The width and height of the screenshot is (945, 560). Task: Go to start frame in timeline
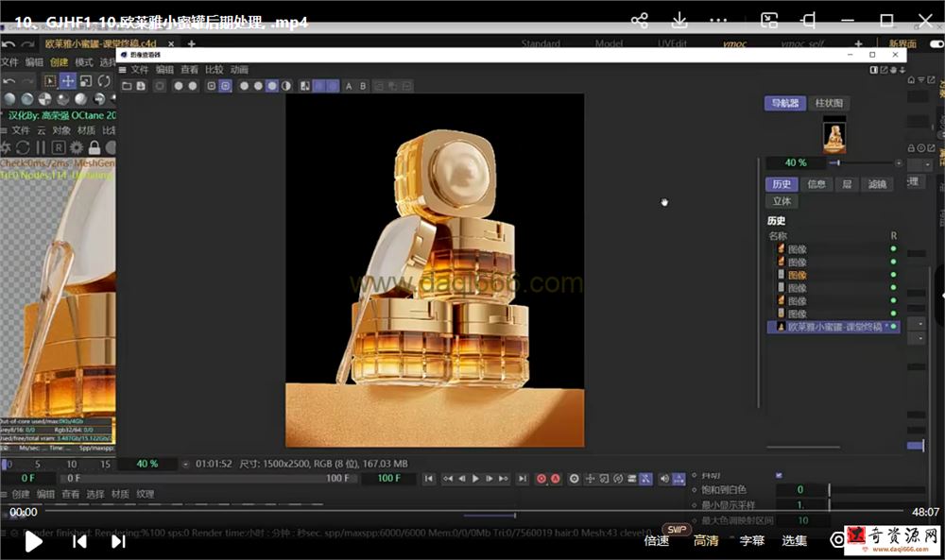click(428, 479)
